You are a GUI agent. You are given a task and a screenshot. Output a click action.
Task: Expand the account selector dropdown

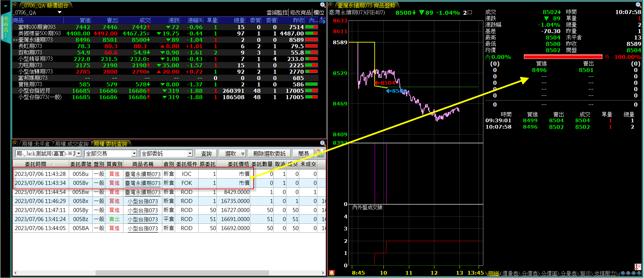(79, 153)
